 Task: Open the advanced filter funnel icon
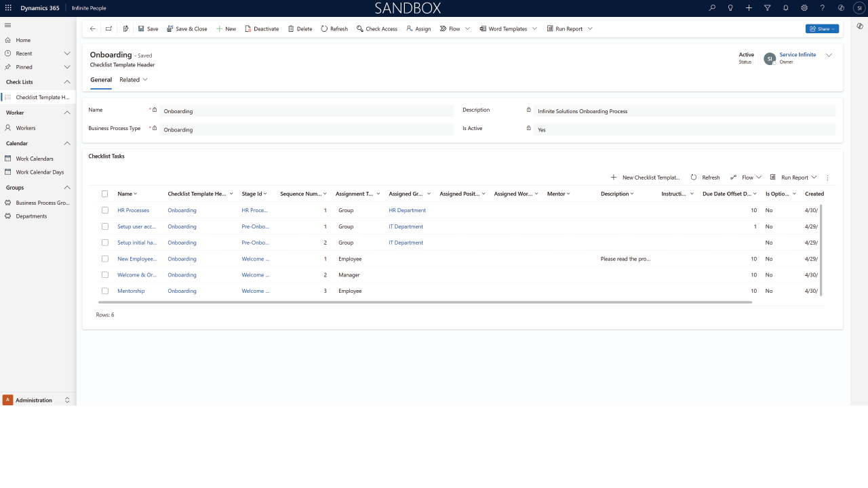click(x=768, y=8)
